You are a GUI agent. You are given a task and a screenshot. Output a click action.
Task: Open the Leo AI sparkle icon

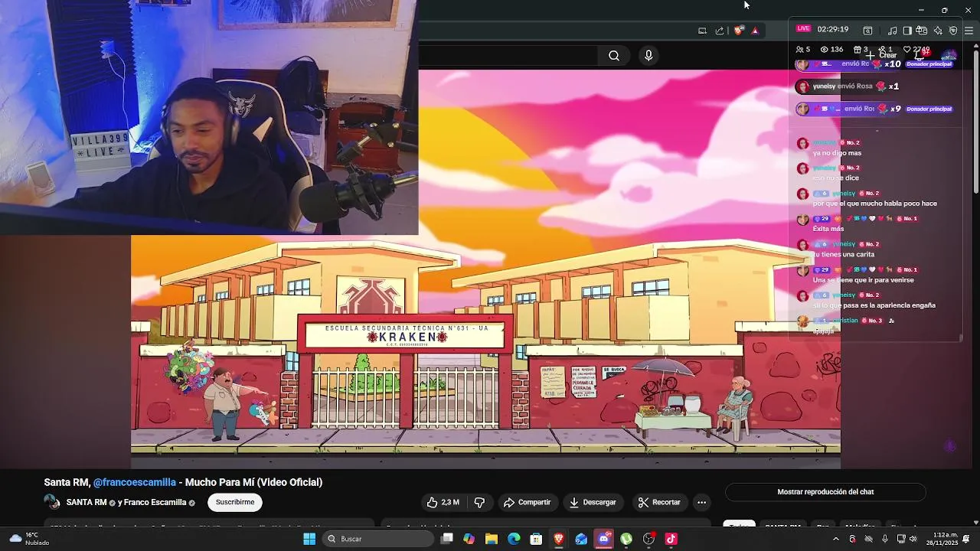tap(938, 31)
